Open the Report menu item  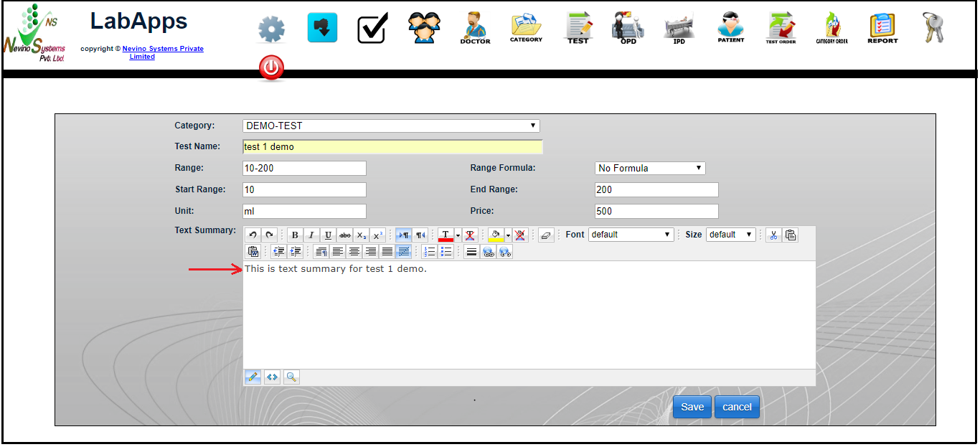point(882,28)
